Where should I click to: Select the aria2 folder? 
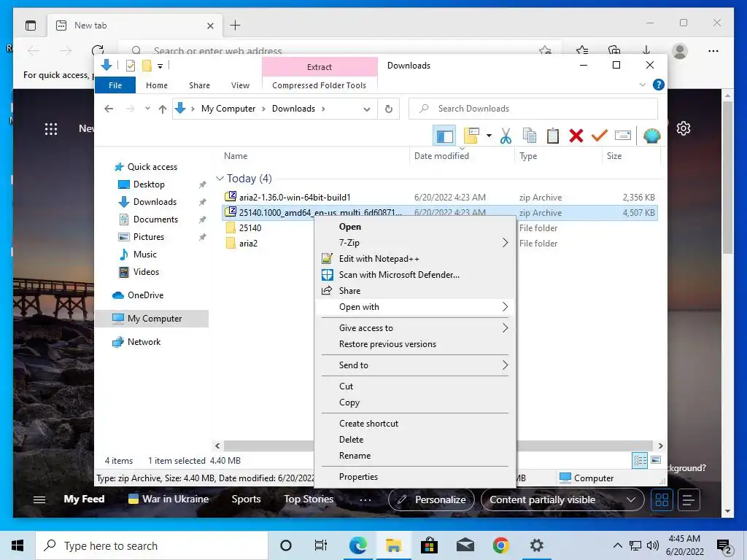tap(248, 244)
